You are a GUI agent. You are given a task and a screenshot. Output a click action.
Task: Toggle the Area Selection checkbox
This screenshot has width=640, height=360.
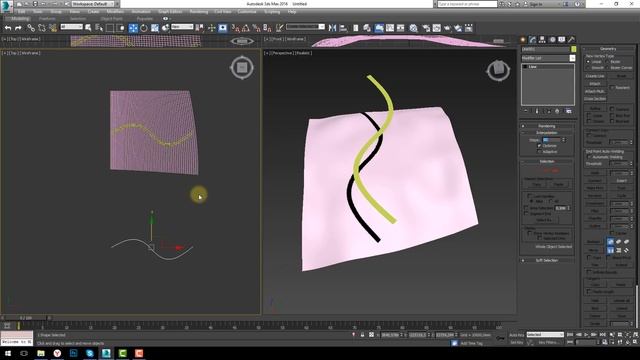pos(526,208)
